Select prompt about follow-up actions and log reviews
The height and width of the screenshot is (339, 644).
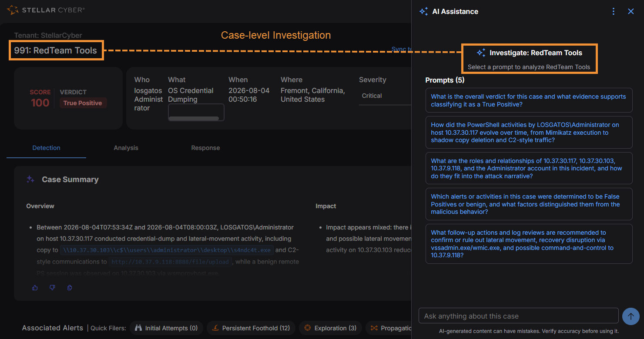tap(529, 244)
